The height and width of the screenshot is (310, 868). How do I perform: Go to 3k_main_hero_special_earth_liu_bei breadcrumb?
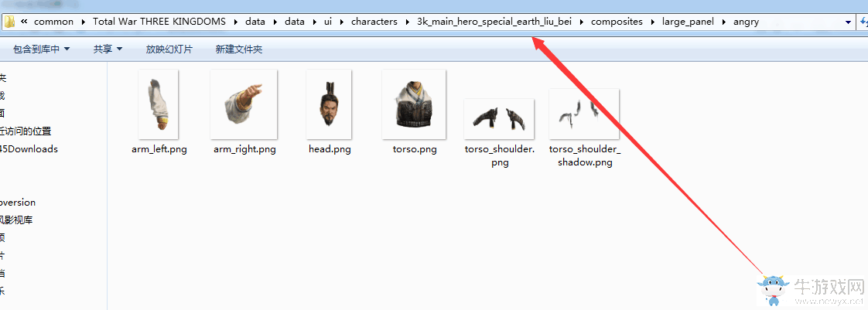(494, 22)
